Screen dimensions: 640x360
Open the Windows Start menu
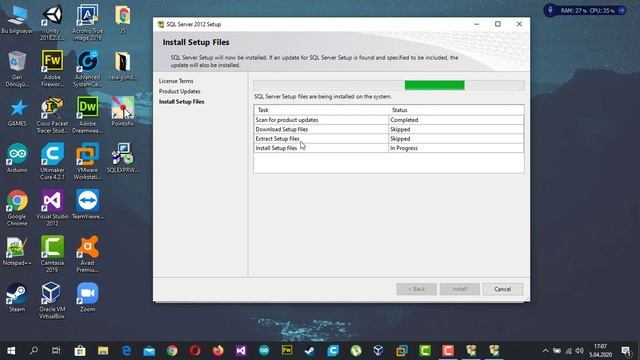tap(11, 351)
